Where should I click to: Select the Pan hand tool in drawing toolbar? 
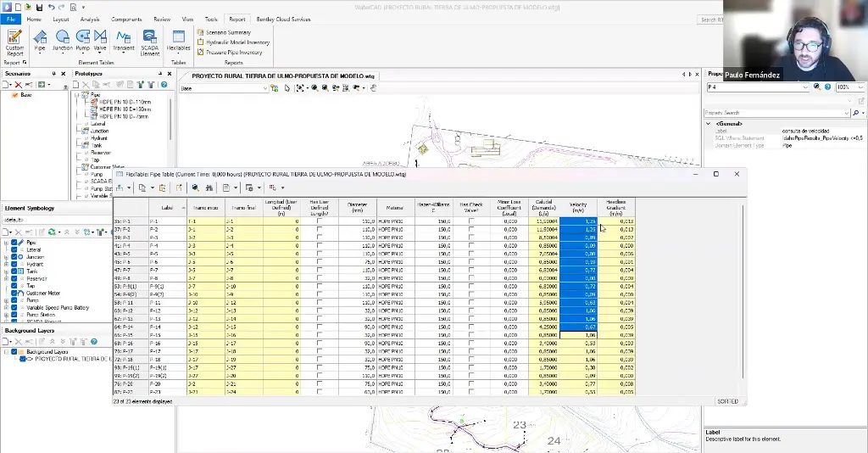[373, 88]
